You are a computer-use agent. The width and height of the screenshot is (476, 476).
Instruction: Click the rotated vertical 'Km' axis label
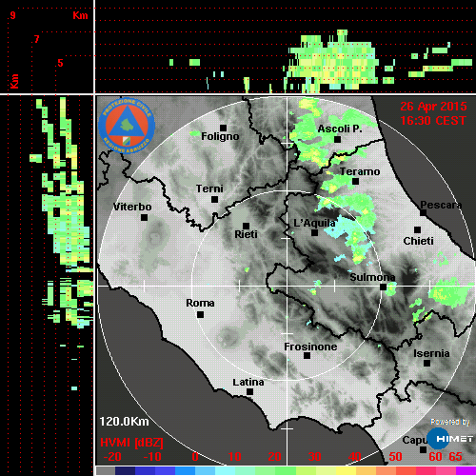click(14, 81)
